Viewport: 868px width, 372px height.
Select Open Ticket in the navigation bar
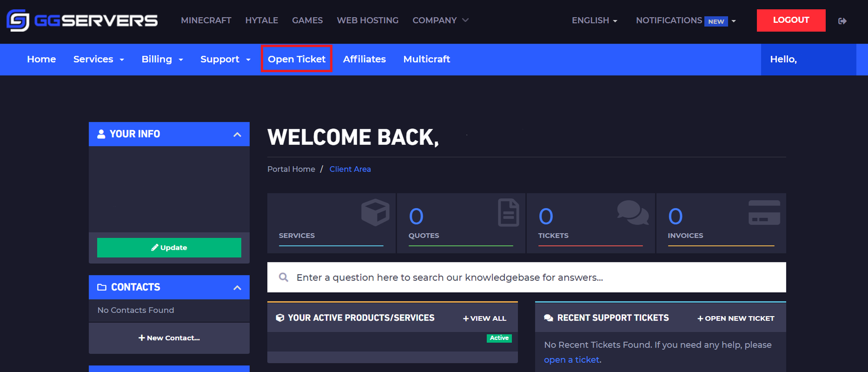pos(296,59)
